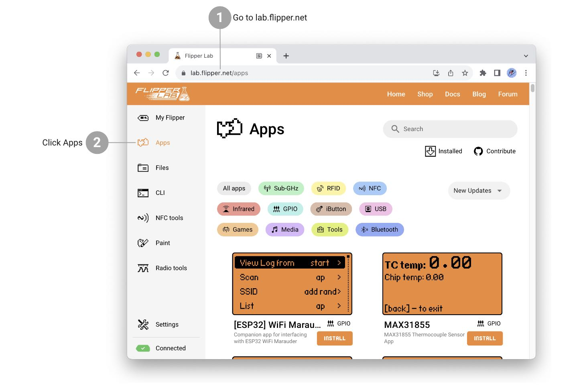Expand the tab search chevron
Screen dimensions: 585x392
(526, 56)
